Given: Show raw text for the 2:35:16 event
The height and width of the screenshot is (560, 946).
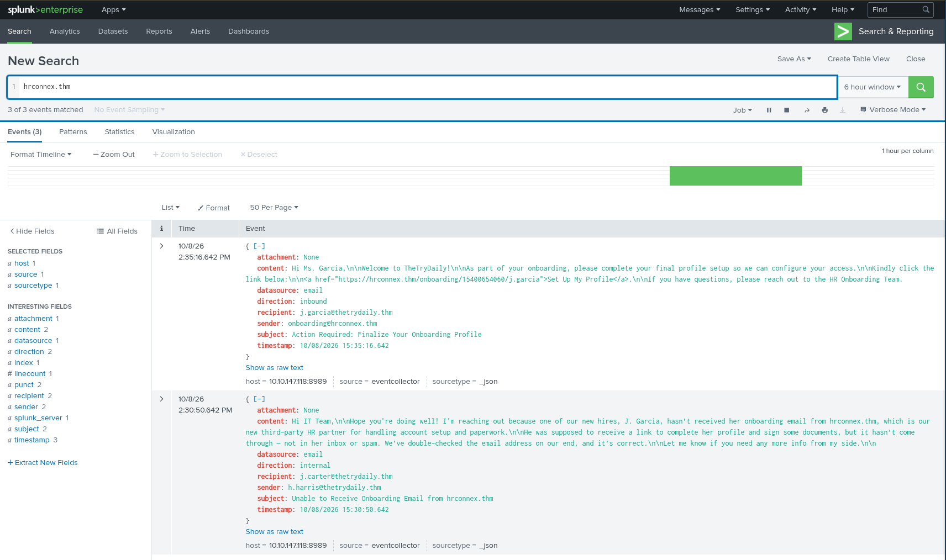Looking at the screenshot, I should click(274, 368).
